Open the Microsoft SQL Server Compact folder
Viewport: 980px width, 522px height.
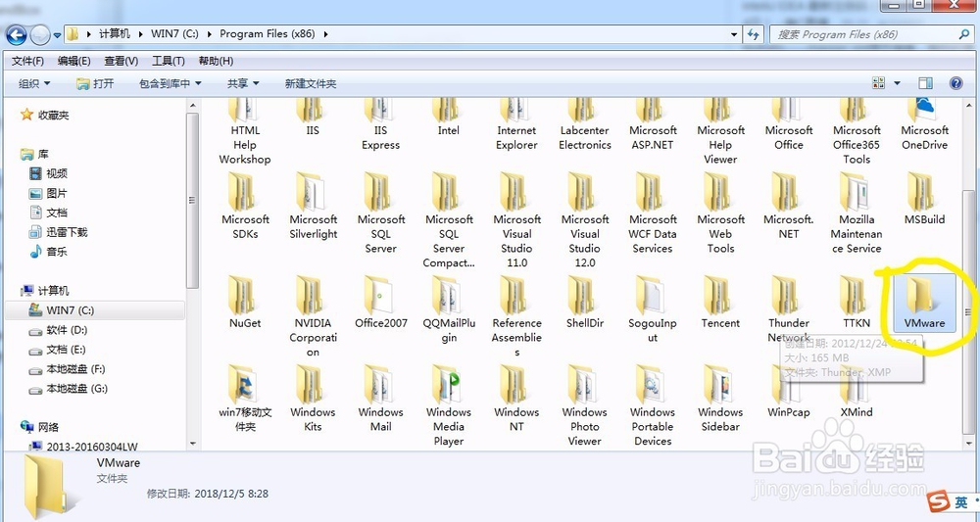(449, 221)
